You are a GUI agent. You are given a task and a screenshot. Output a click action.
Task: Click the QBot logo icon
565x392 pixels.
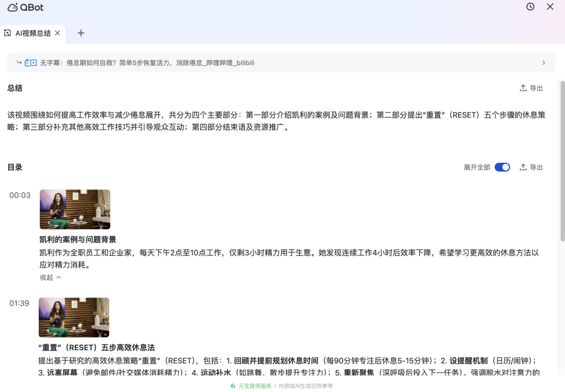13,7
